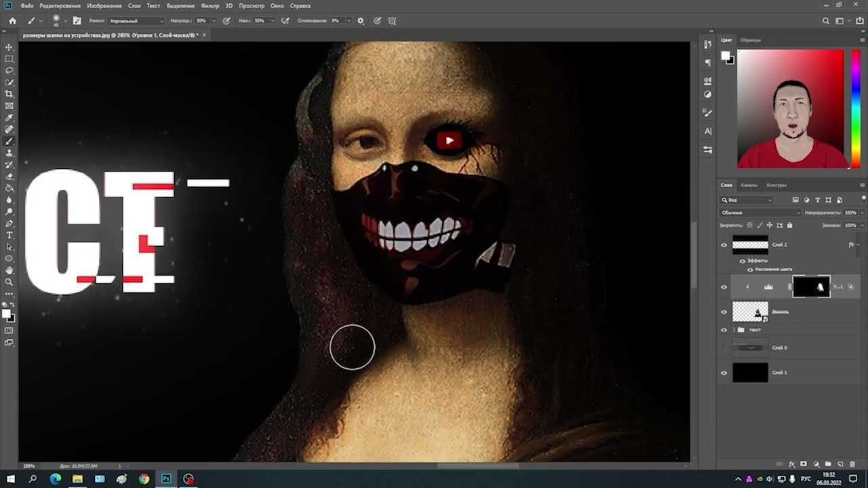Select the Zoom tool
The image size is (868, 488).
pyautogui.click(x=9, y=282)
